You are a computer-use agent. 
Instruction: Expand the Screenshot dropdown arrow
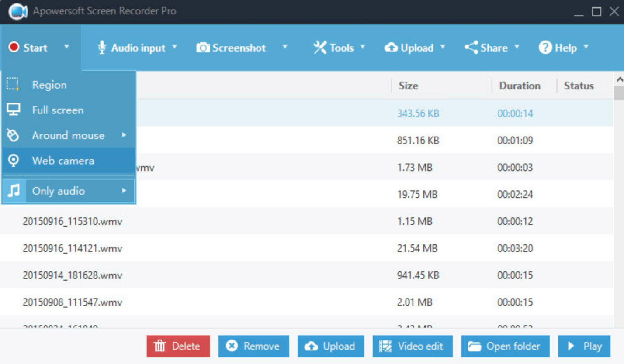point(285,46)
